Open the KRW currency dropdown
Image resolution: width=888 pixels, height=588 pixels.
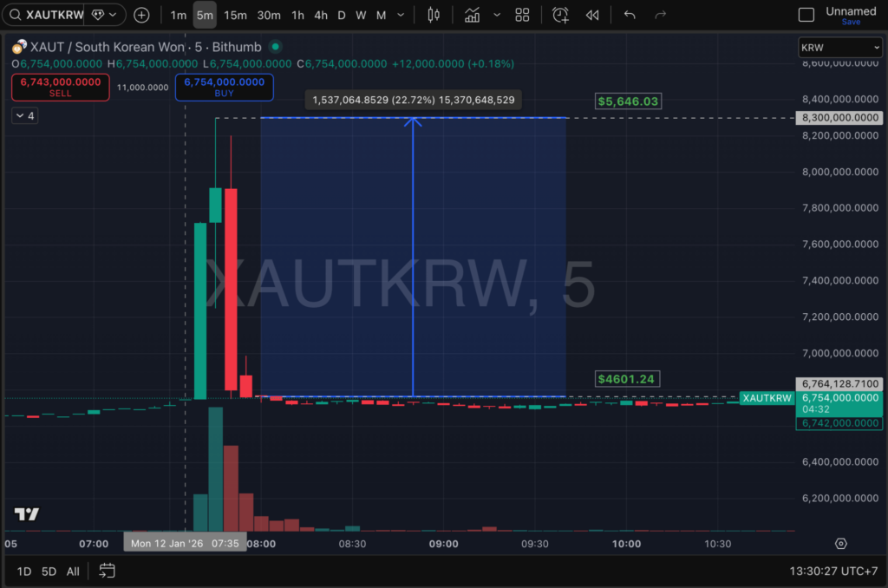tap(839, 48)
